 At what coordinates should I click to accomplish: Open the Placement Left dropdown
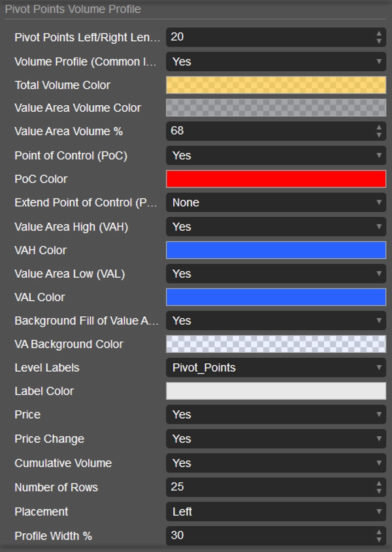276,511
